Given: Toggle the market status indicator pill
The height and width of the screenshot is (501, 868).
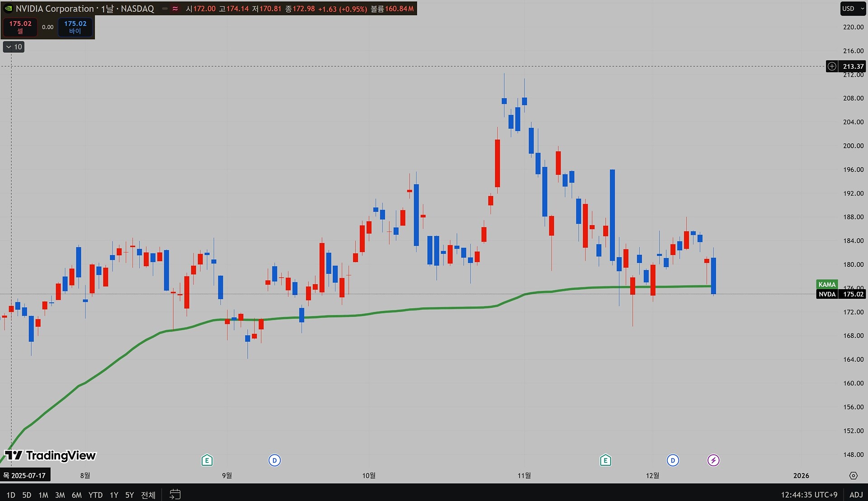Looking at the screenshot, I should tap(165, 9).
